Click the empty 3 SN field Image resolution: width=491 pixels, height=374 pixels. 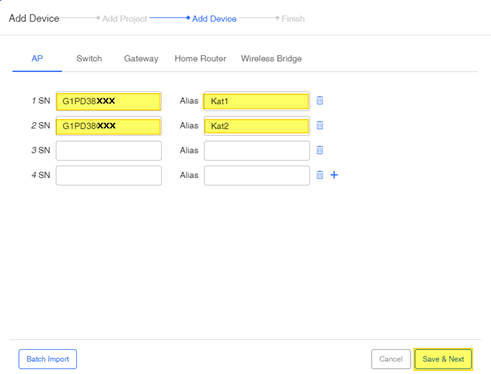tap(109, 150)
